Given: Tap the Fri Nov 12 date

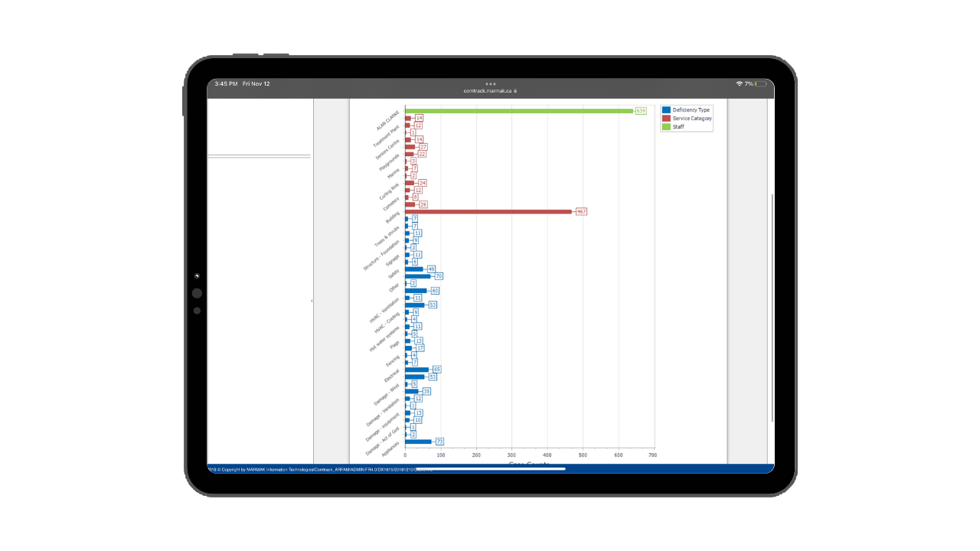Looking at the screenshot, I should (256, 83).
